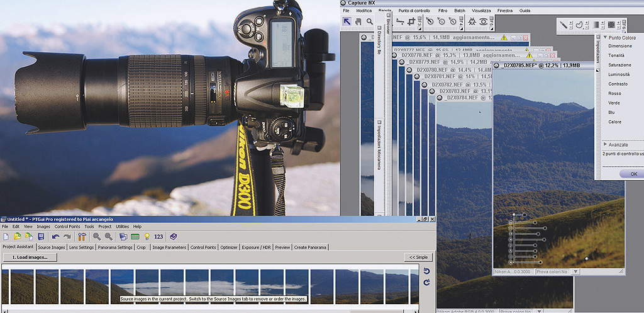The image size is (644, 313).
Task: Select the selection brush tool in Capture NX
Action: (563, 25)
